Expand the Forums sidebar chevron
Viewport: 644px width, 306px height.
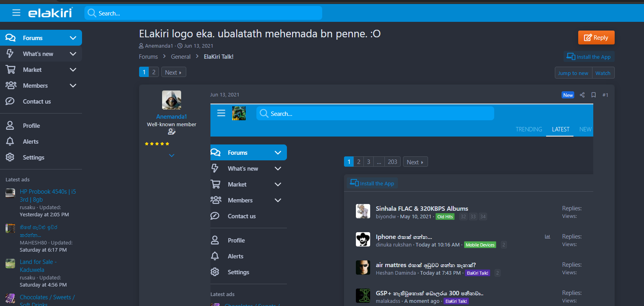(x=73, y=38)
